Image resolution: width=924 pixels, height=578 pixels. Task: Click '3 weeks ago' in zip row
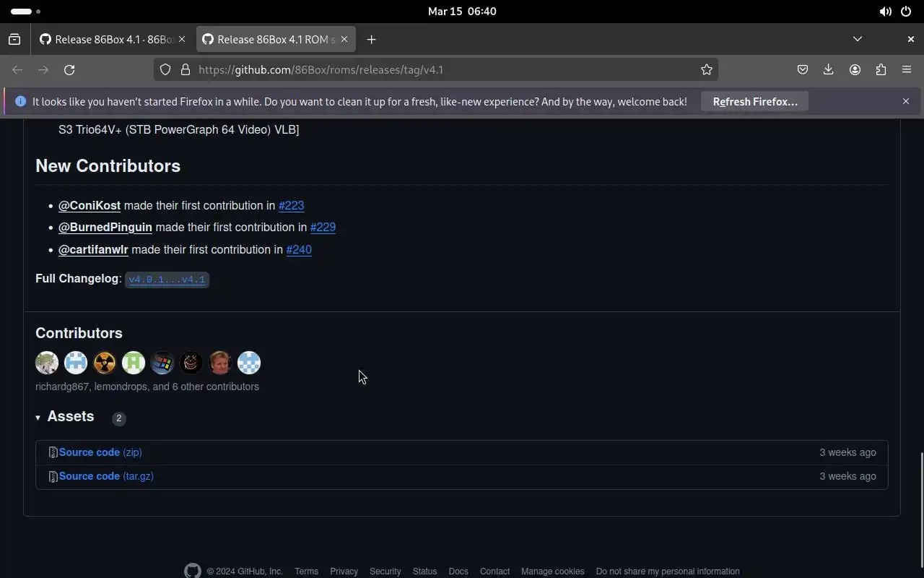(x=847, y=452)
